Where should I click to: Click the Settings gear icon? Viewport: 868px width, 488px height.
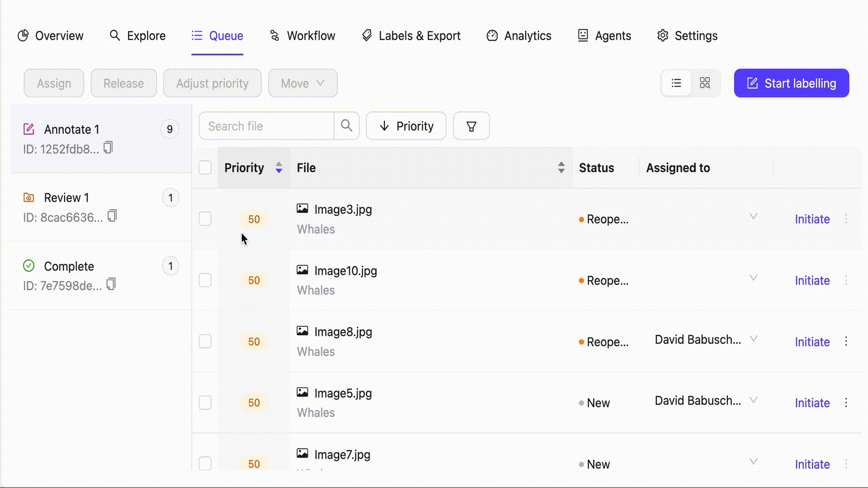[x=663, y=36]
